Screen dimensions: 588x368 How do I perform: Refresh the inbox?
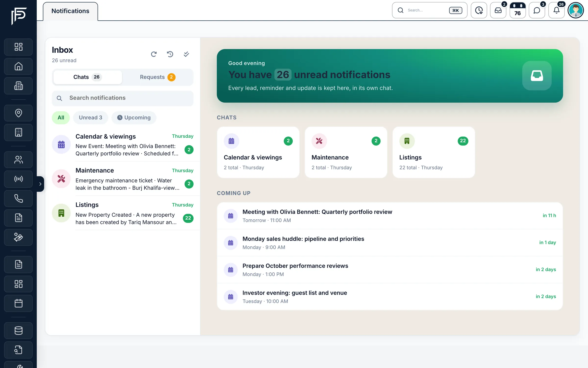[x=154, y=54]
